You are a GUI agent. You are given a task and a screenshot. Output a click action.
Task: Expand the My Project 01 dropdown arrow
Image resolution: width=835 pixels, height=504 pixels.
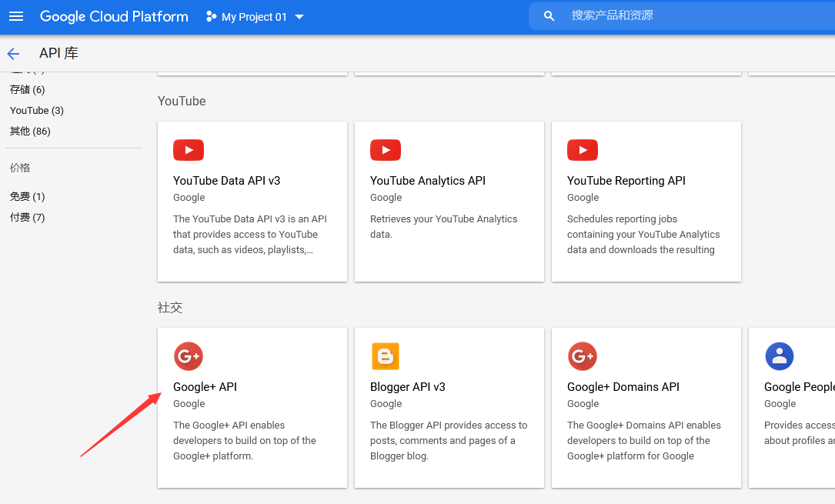point(299,17)
